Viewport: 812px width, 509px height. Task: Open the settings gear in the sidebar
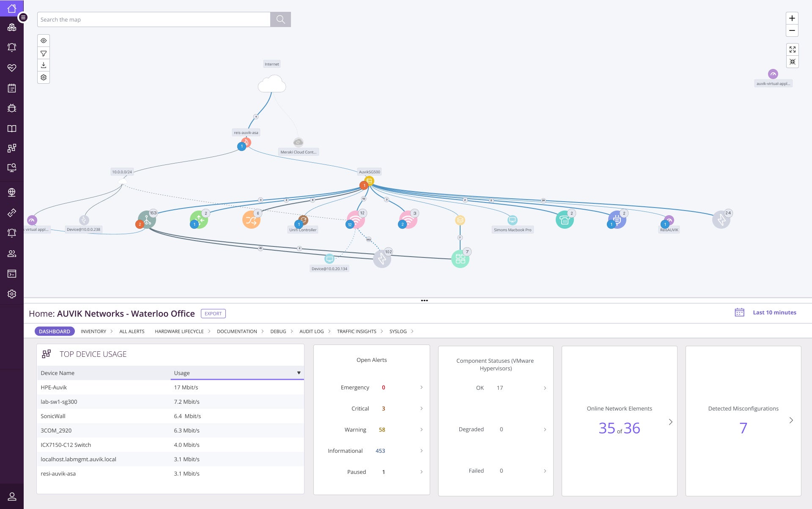coord(12,294)
